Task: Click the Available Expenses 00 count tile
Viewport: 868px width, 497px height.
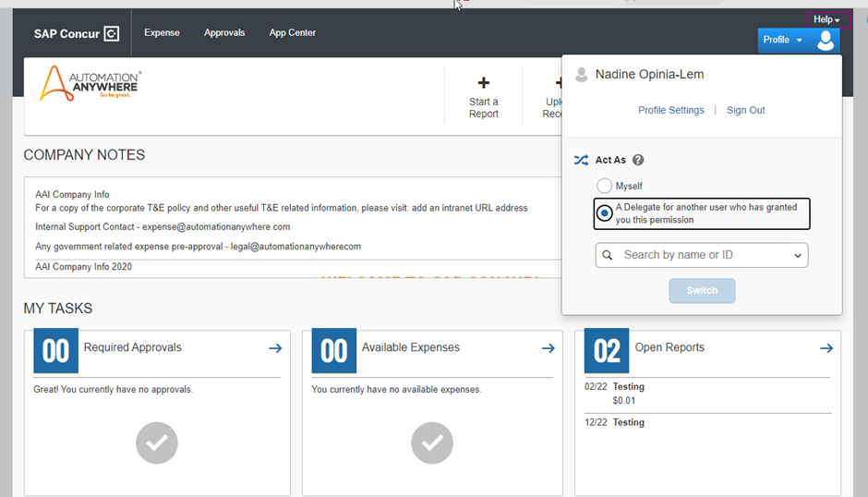Action: click(333, 351)
